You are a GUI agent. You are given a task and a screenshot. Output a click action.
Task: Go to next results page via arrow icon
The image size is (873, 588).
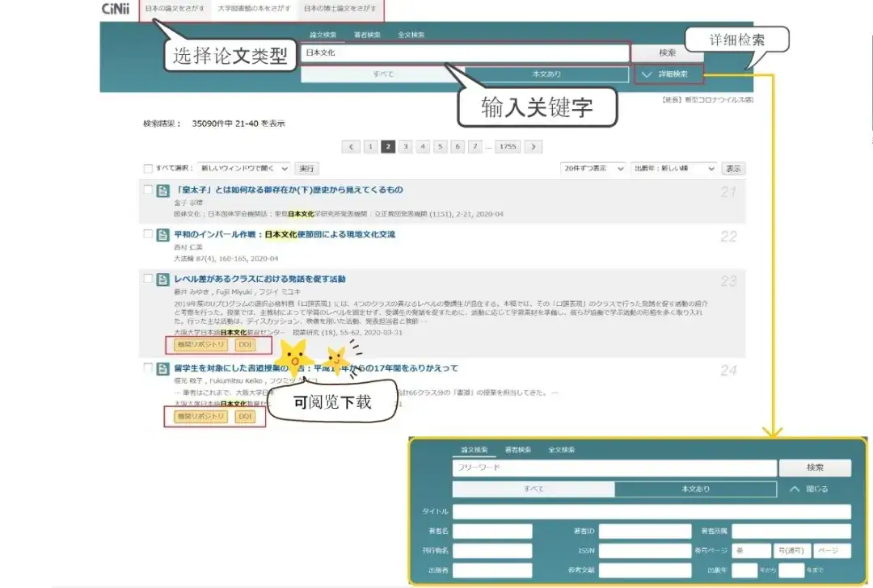pyautogui.click(x=533, y=146)
